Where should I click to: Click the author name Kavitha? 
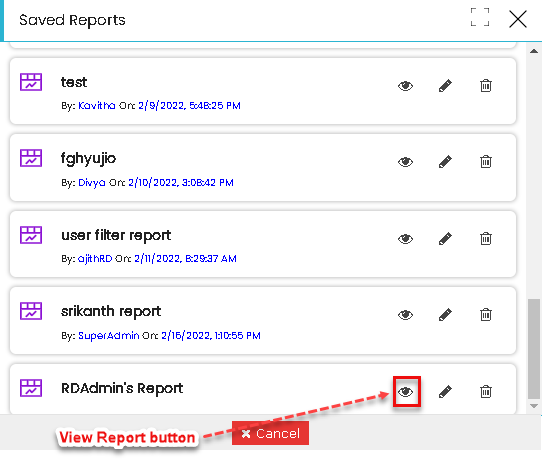pyautogui.click(x=97, y=105)
